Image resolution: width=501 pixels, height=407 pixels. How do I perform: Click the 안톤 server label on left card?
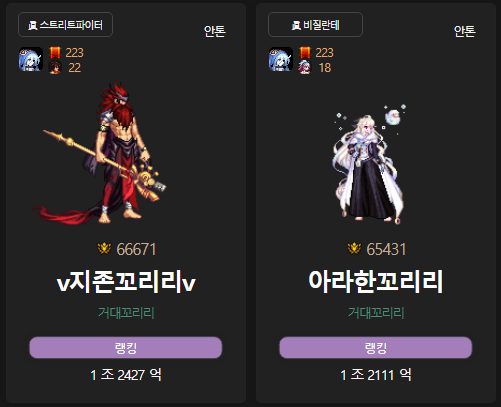click(215, 31)
